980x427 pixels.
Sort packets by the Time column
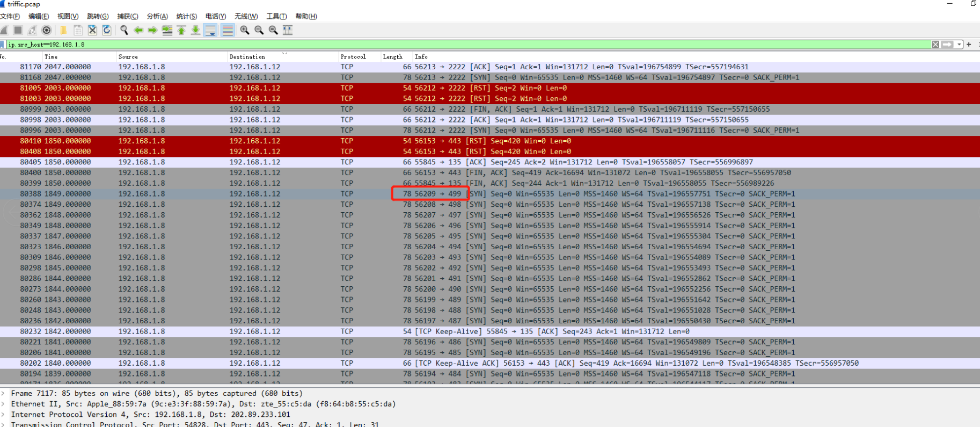(x=79, y=56)
